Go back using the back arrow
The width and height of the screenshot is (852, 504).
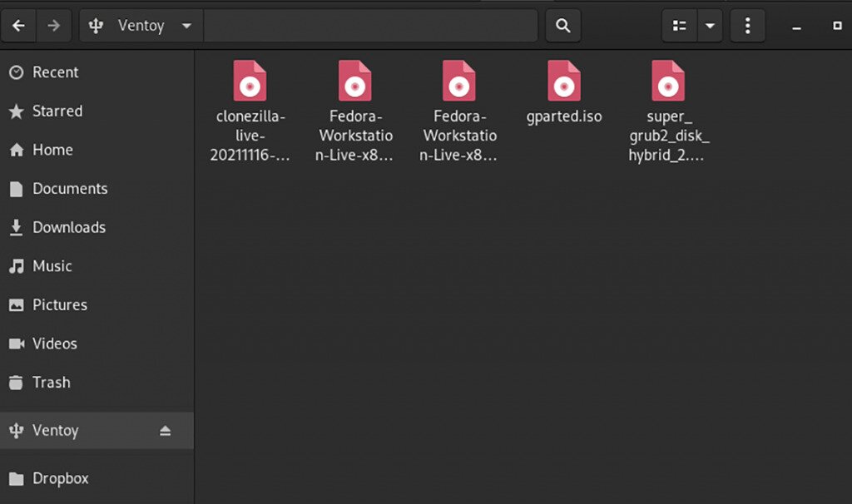tap(18, 25)
